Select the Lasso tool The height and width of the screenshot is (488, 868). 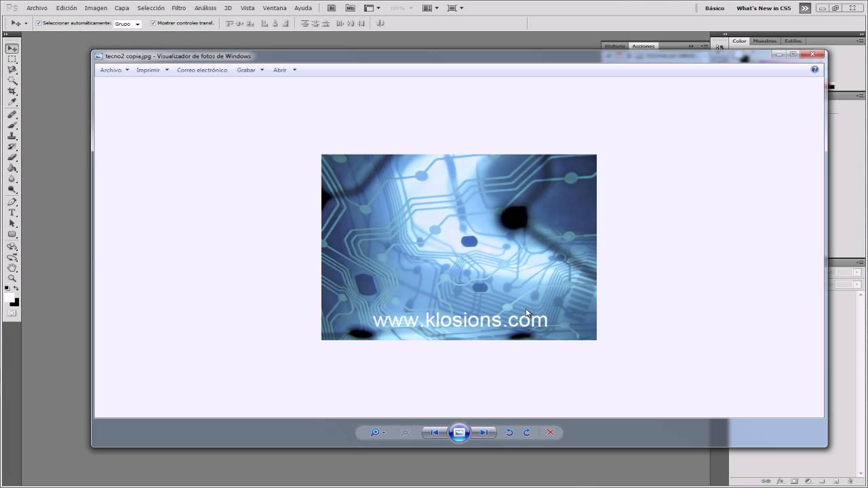click(x=12, y=70)
